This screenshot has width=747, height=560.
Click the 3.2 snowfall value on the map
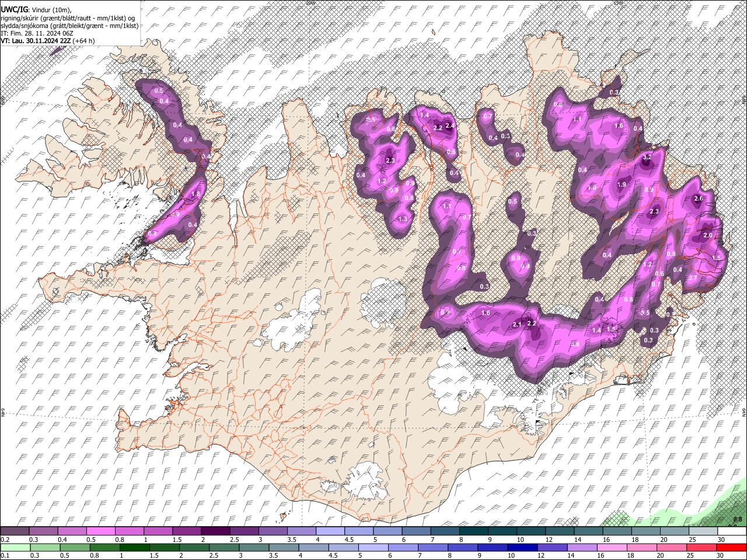coord(647,157)
